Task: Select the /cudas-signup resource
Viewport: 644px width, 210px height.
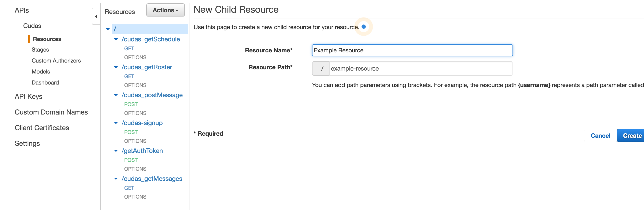Action: 142,123
